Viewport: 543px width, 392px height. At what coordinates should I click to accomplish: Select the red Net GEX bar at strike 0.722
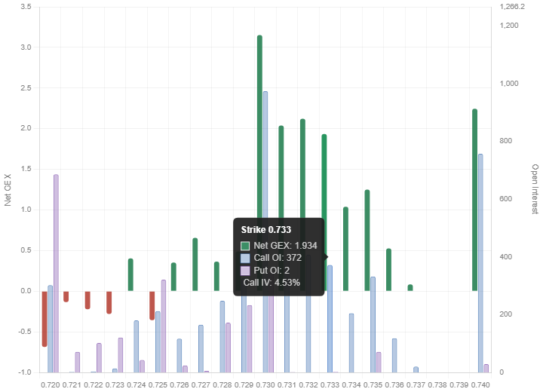(87, 300)
